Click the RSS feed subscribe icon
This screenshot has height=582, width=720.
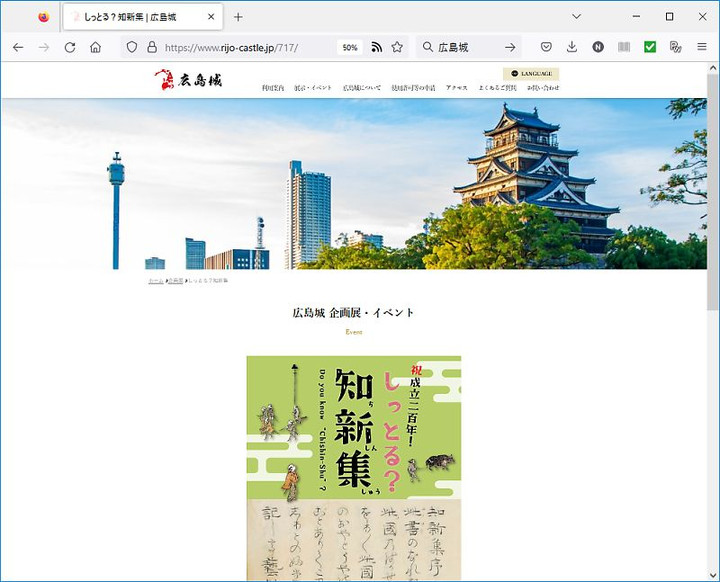377,47
